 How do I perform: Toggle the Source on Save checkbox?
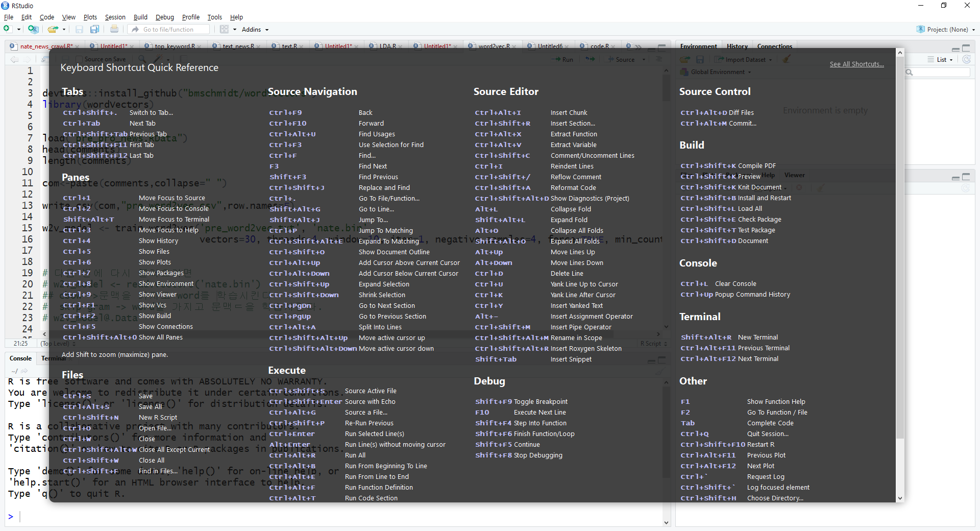pos(79,59)
